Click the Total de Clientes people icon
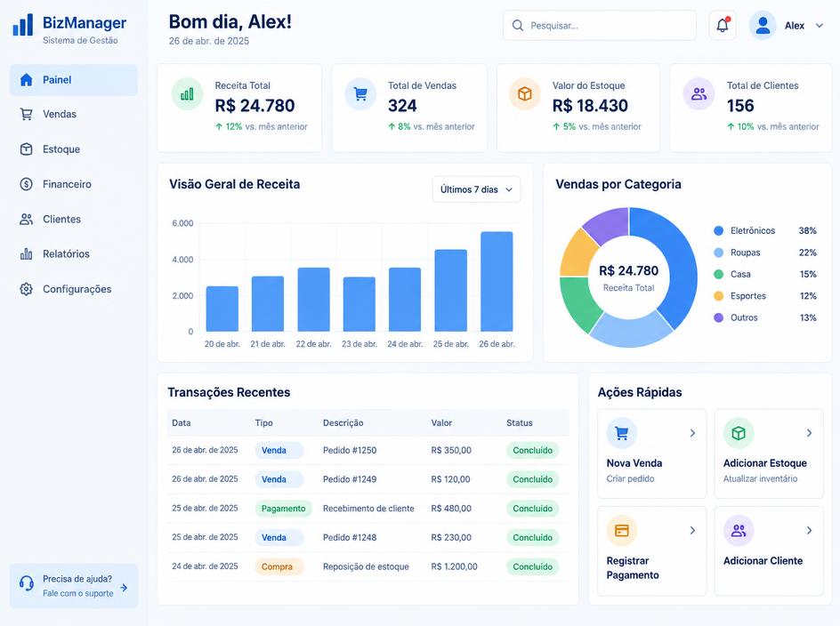This screenshot has width=840, height=626. (699, 94)
